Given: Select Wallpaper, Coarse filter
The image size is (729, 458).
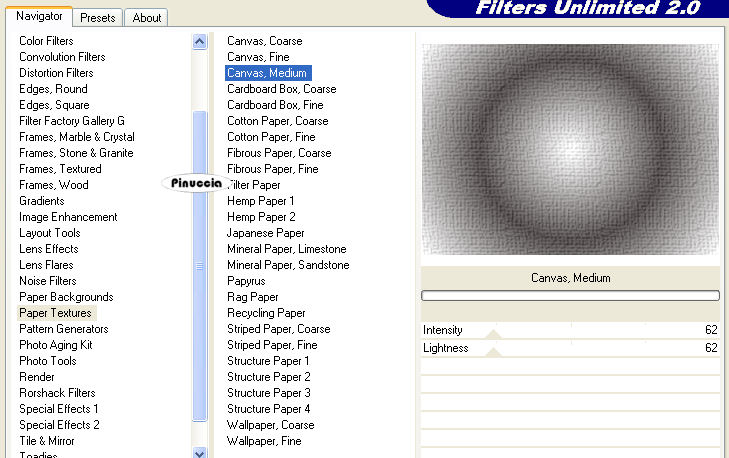Looking at the screenshot, I should [270, 425].
